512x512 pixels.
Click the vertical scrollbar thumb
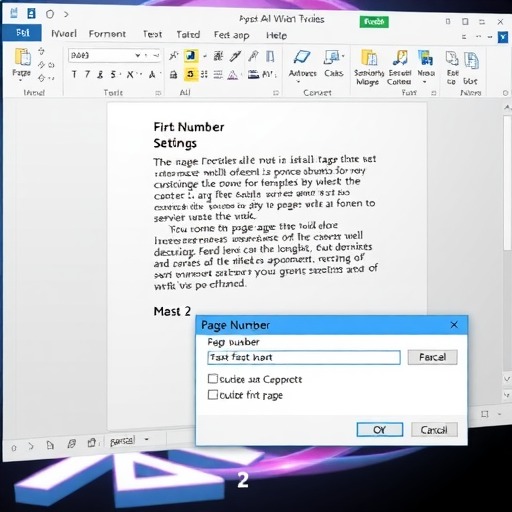(507, 183)
